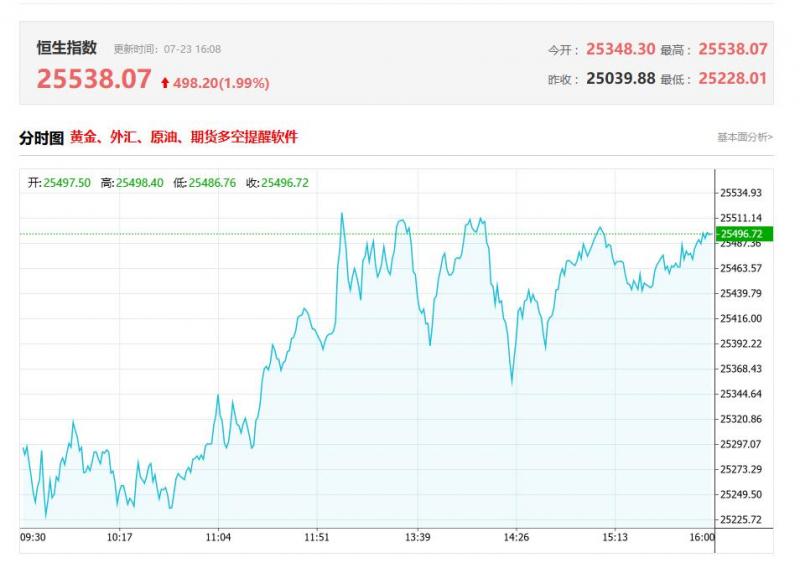Click the 11:51 time axis label
Screen dimensions: 800x563
pos(317,537)
